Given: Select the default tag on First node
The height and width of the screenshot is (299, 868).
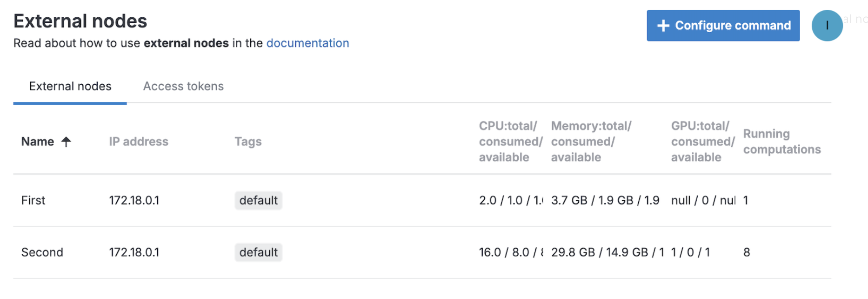Looking at the screenshot, I should pyautogui.click(x=258, y=200).
